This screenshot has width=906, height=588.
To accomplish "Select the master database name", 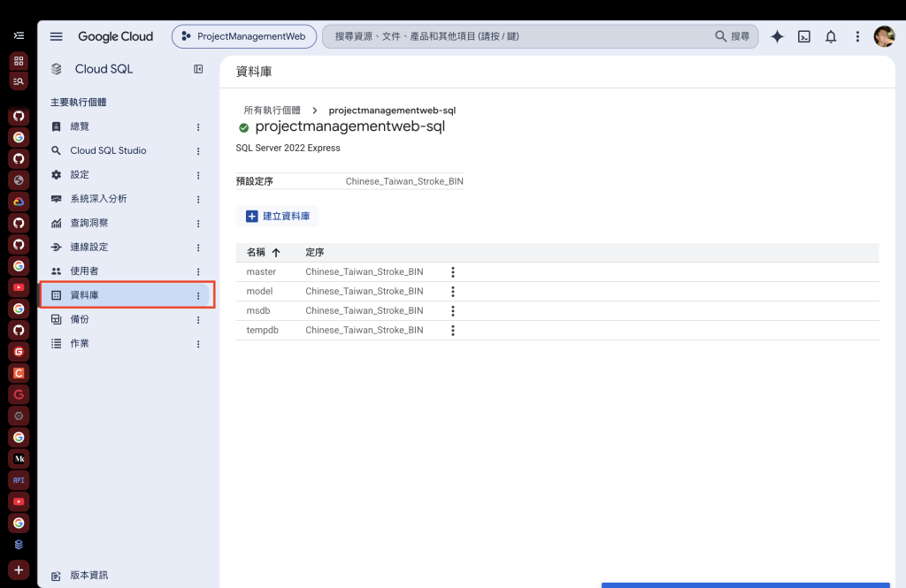I will click(x=261, y=272).
